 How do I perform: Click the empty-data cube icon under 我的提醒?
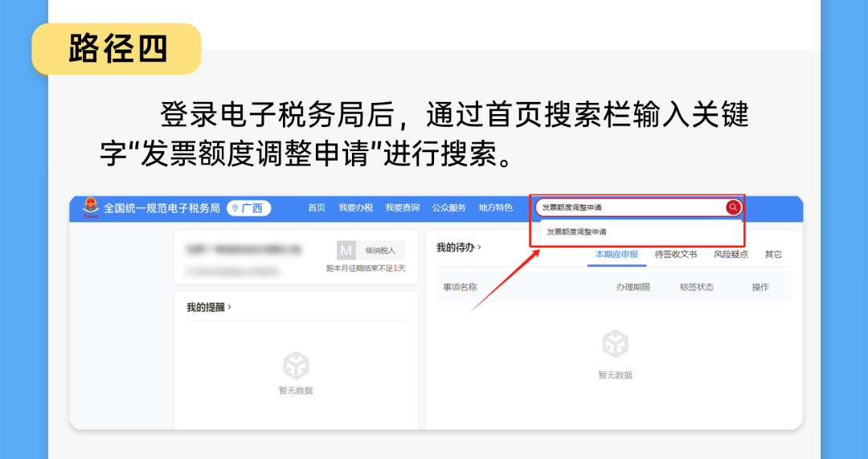coord(296,366)
